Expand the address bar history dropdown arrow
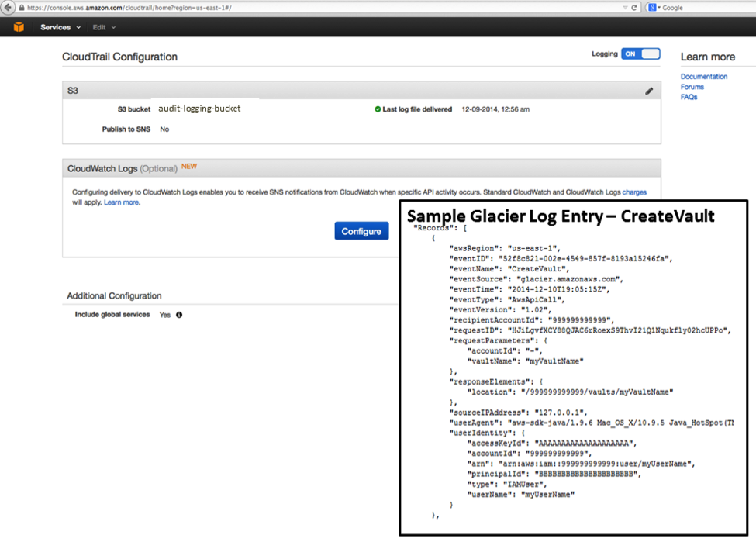This screenshot has height=542, width=756. pos(625,7)
